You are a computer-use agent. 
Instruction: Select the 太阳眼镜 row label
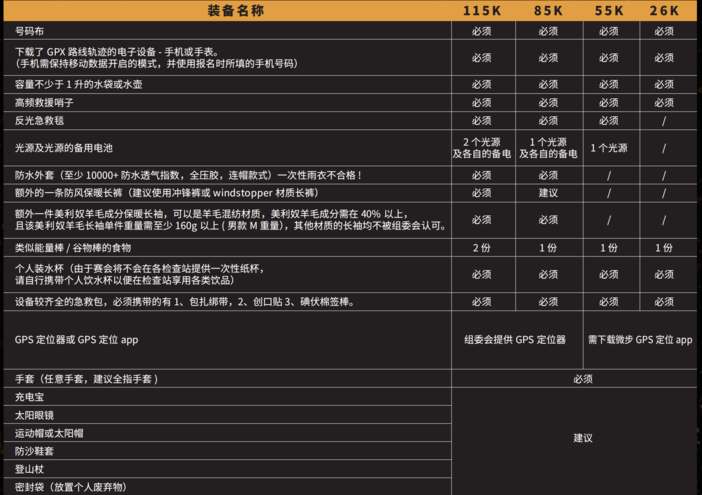point(35,415)
